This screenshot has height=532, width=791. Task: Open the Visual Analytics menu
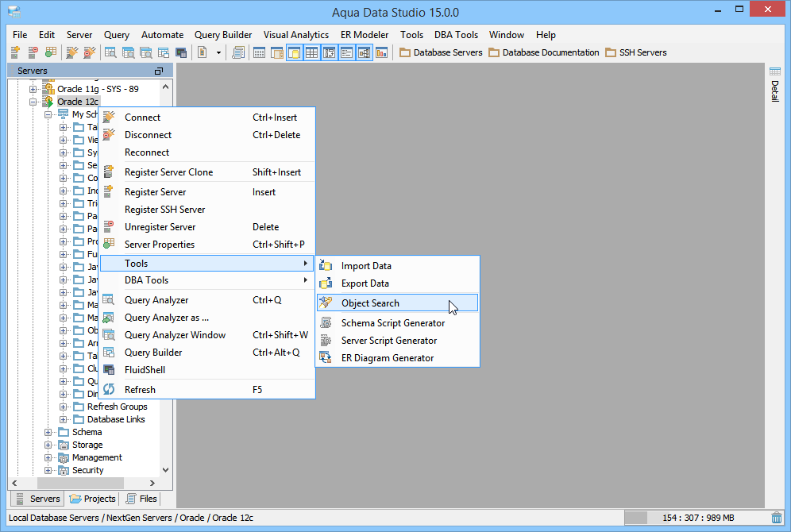click(296, 35)
